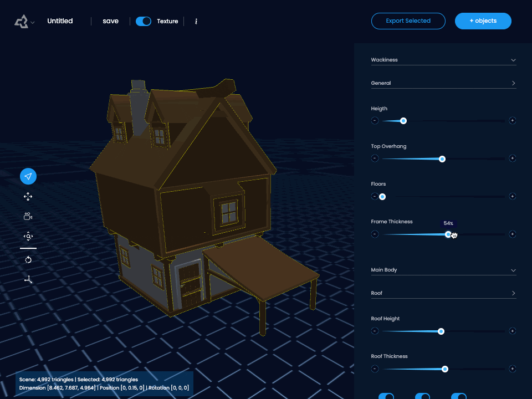This screenshot has height=399, width=532.
Task: Select the camera tool
Action: [28, 216]
